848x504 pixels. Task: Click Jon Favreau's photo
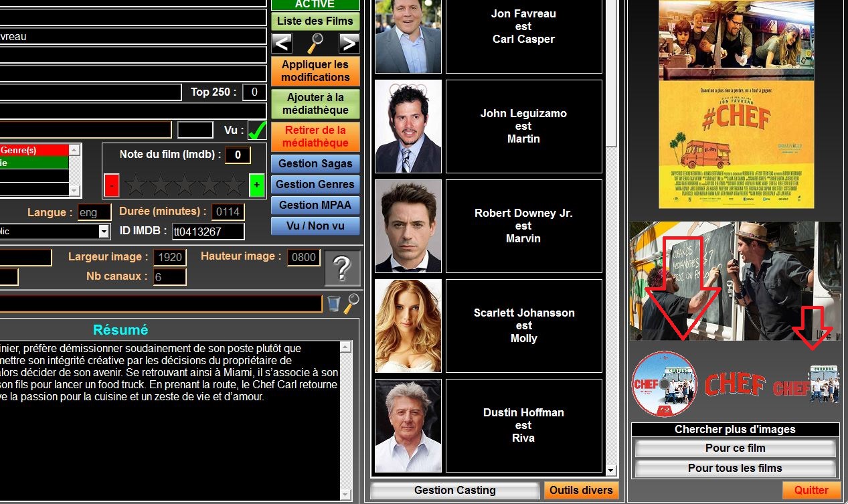[x=408, y=36]
